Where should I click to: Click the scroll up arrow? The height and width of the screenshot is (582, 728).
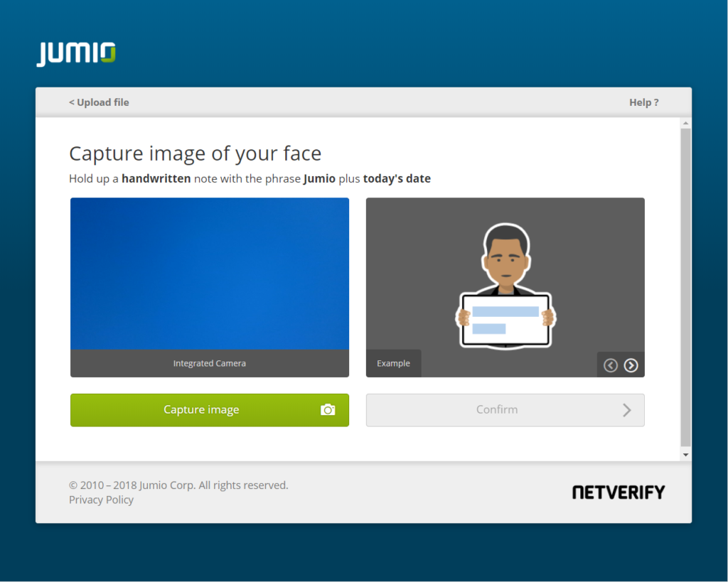coord(685,123)
